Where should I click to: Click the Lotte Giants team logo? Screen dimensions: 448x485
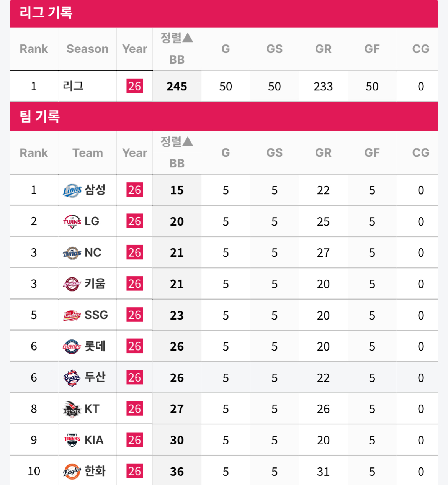72,347
